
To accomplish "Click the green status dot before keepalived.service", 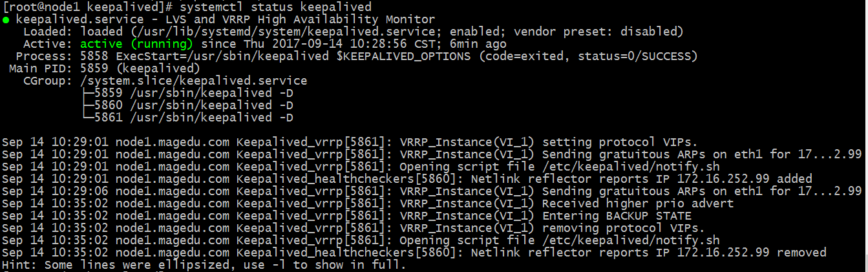I will point(6,20).
